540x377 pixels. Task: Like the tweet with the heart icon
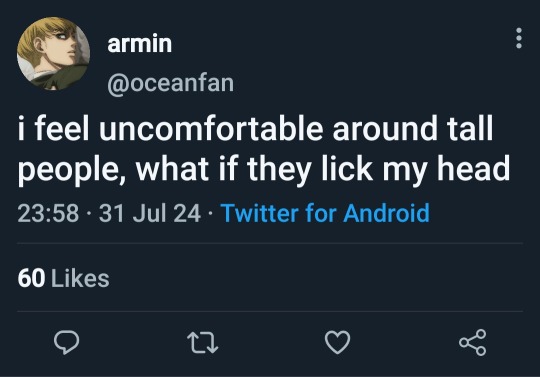pos(338,342)
